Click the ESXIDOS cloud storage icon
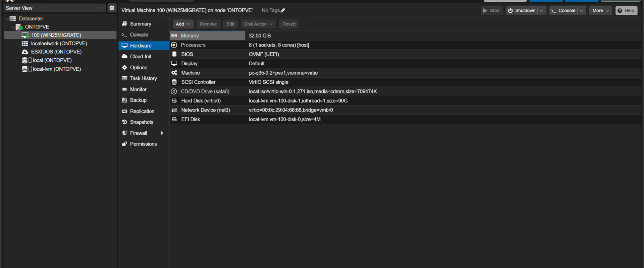This screenshot has width=644, height=268. click(25, 52)
